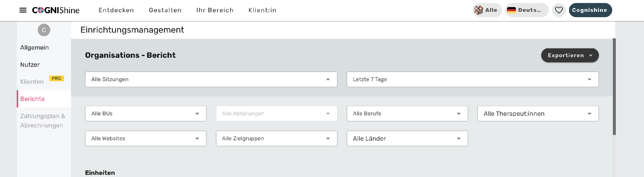Click the Alle audience faces icon

pyautogui.click(x=478, y=10)
